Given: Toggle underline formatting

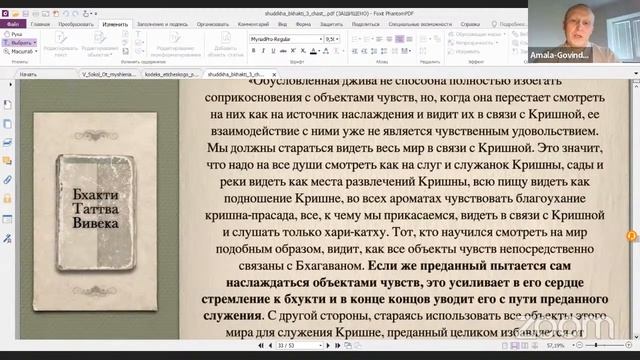Looking at the screenshot, I should coord(273,51).
